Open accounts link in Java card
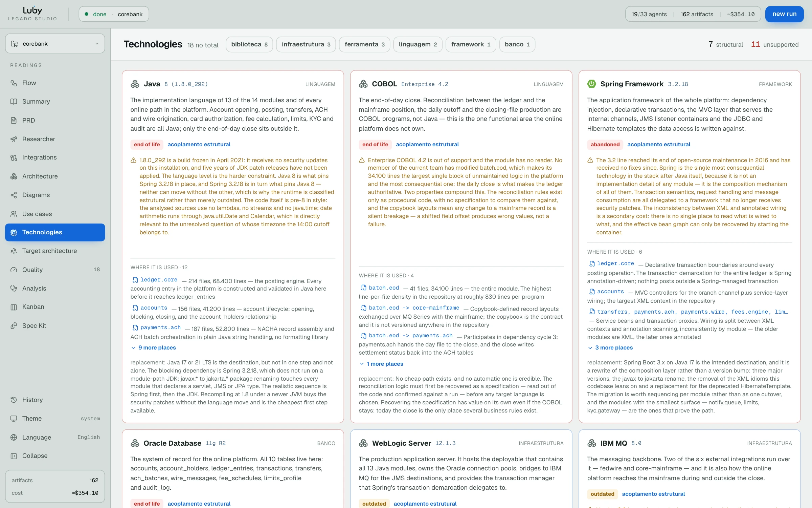This screenshot has height=508, width=812. 150,308
